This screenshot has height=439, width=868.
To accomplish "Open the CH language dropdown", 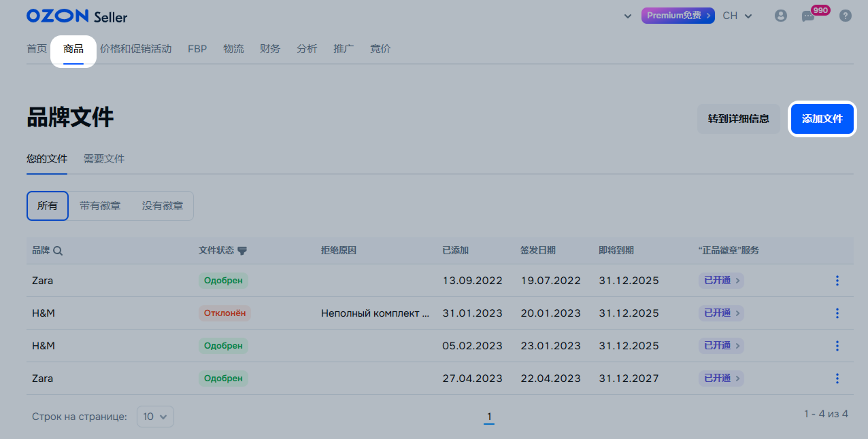I will (x=737, y=16).
